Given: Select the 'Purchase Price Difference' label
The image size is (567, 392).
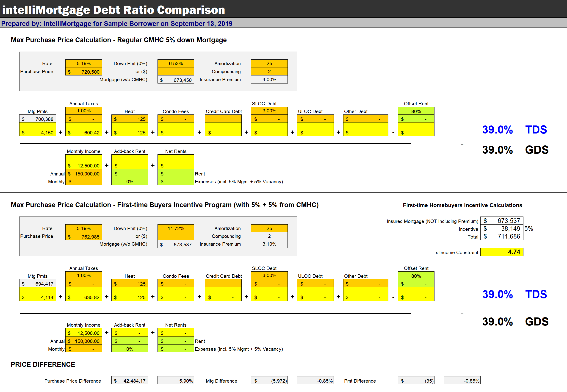Looking at the screenshot, I should [73, 381].
